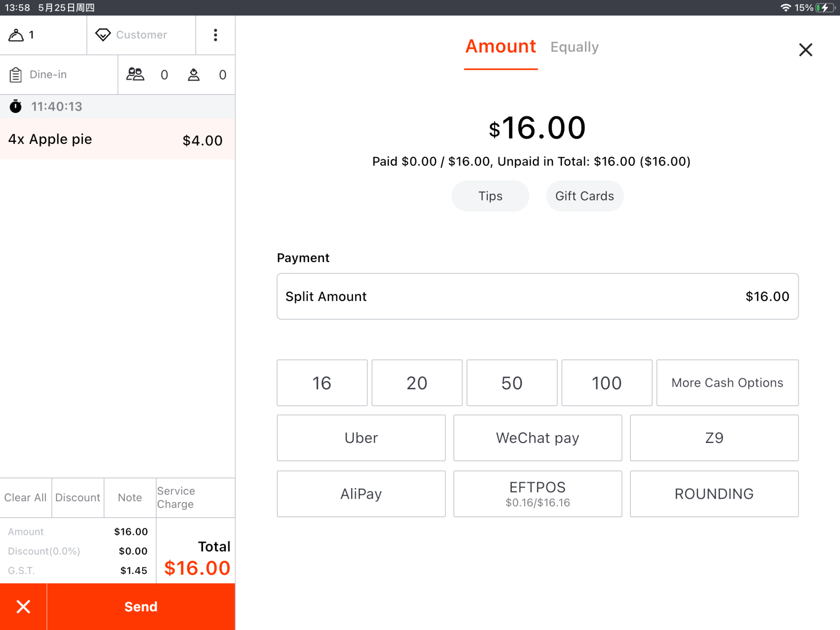Switch to the Equally tab
840x630 pixels.
point(574,47)
